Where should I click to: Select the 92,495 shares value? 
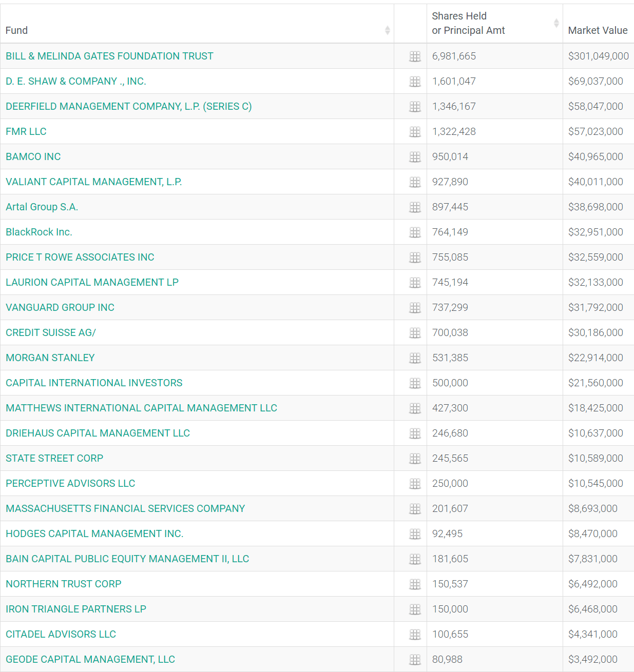click(x=447, y=533)
